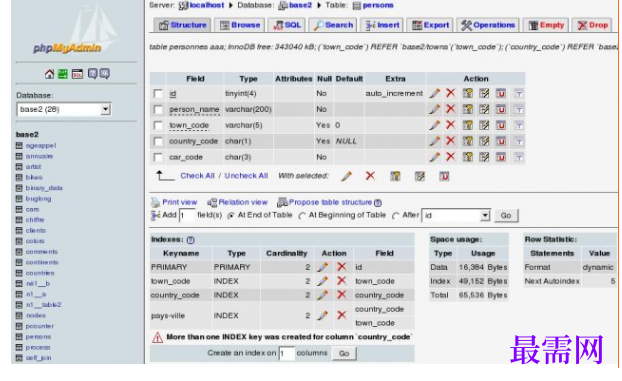Drop the PRIMARY index using the red X

point(341,267)
